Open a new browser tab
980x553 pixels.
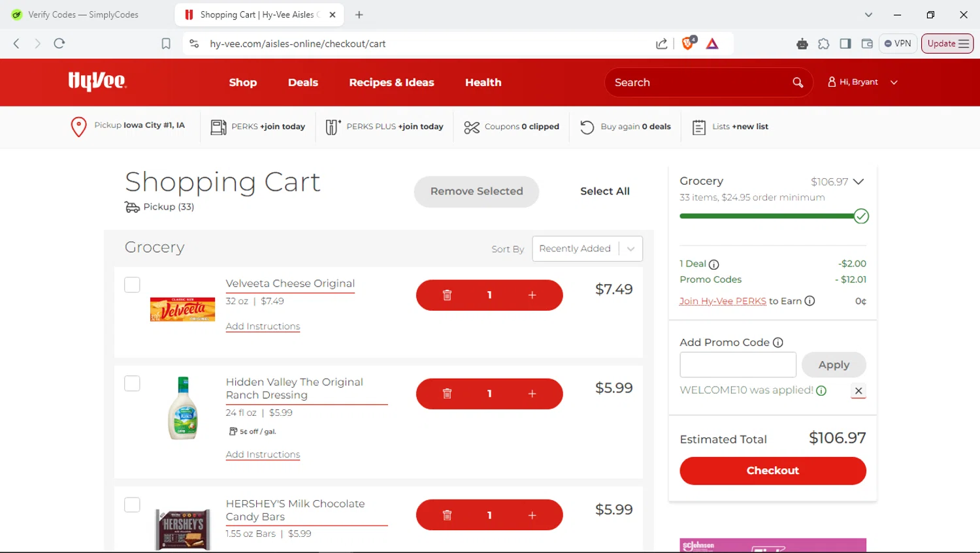(359, 14)
